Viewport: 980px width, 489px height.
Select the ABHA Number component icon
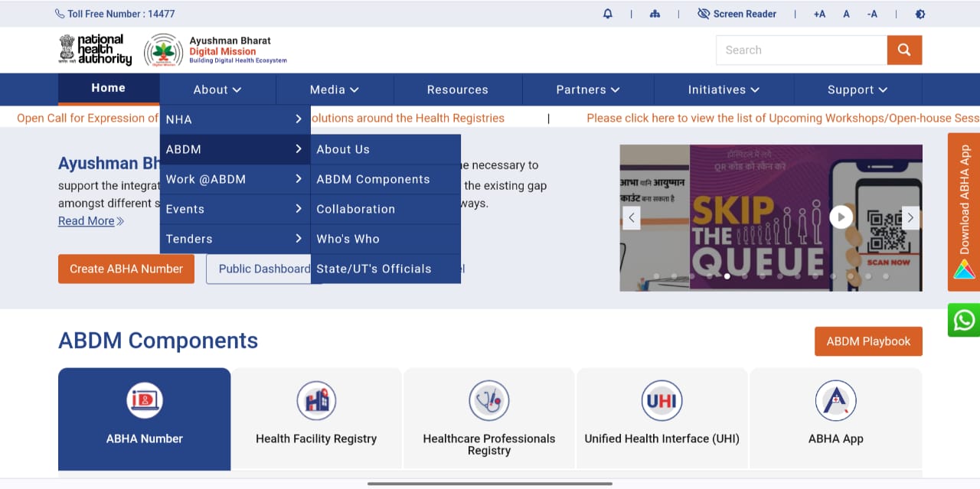click(145, 399)
